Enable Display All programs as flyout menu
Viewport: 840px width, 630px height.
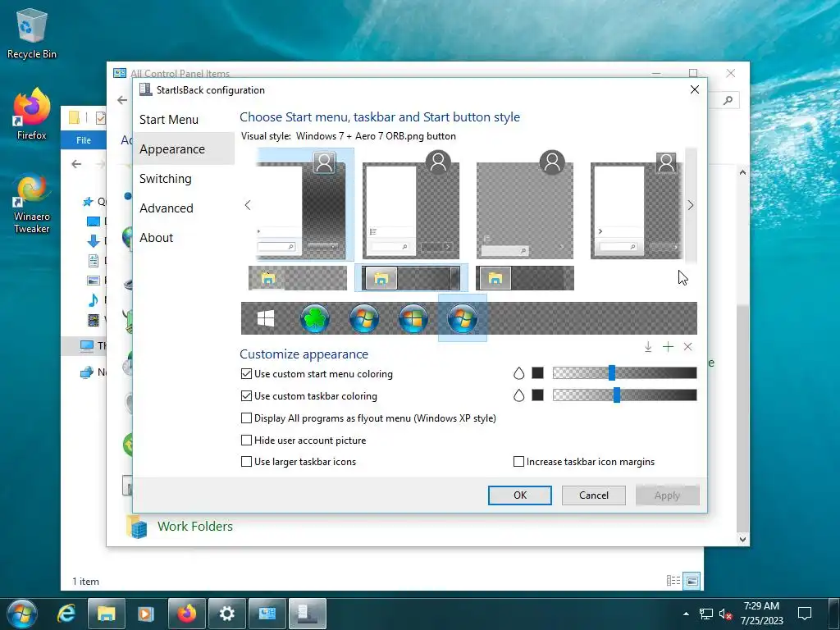[246, 418]
